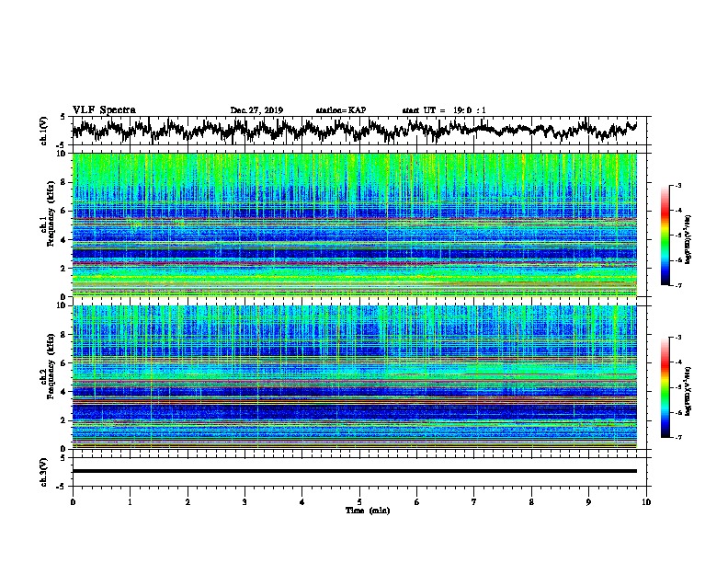This screenshot has height=563, width=728.
Task: Click the "-3" label on ch.1 color scale
Action: point(678,185)
